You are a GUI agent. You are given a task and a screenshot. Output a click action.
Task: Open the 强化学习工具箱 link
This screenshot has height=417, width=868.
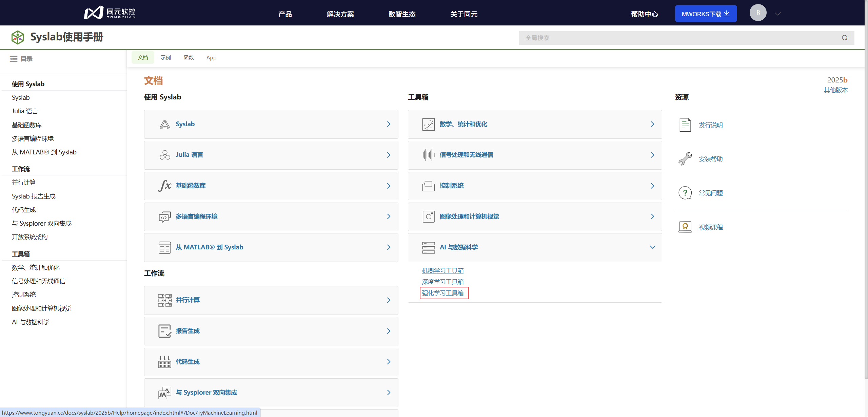coord(442,293)
